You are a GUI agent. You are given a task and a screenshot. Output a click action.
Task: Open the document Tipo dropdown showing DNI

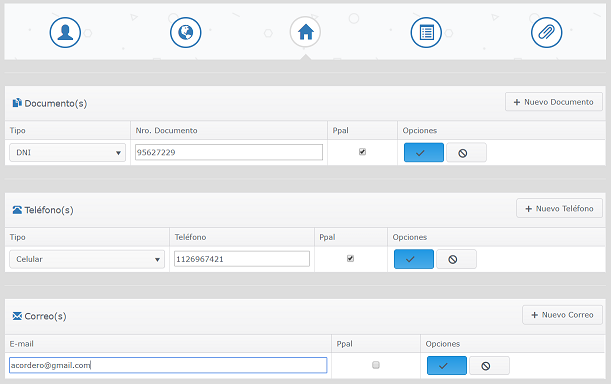point(67,152)
